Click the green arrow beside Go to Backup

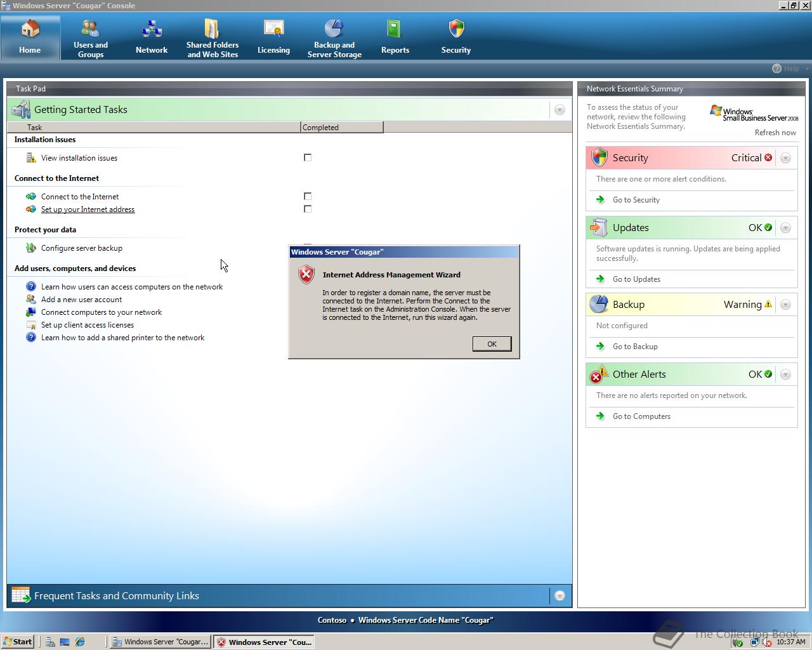pyautogui.click(x=600, y=346)
